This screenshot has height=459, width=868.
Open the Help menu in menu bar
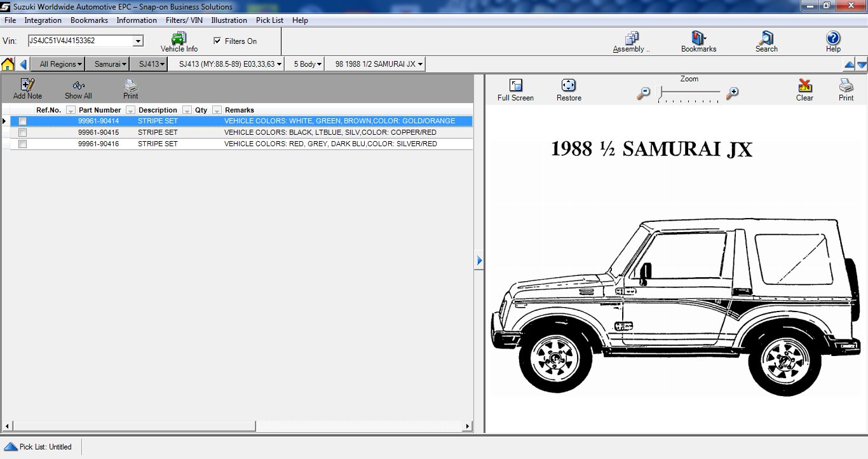(x=300, y=20)
